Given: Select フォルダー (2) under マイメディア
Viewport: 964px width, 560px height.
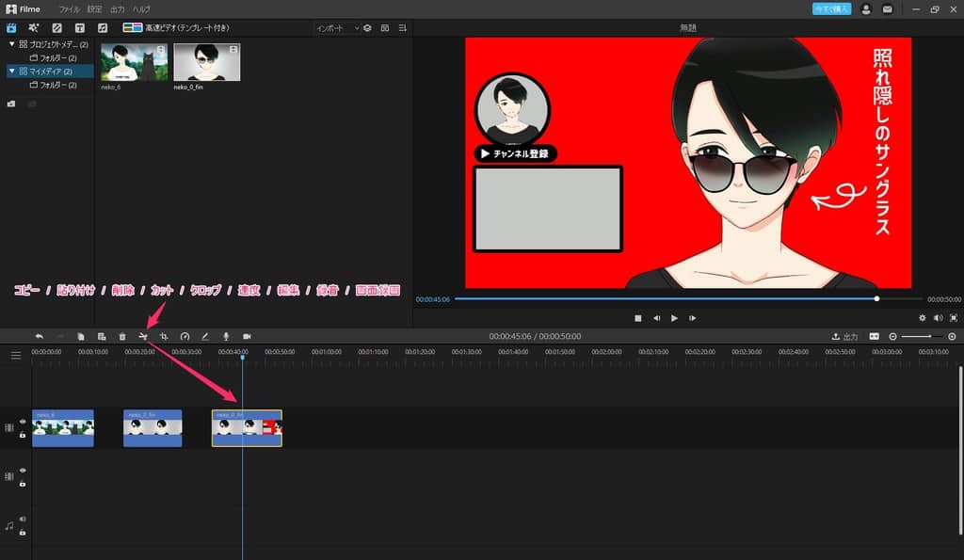Looking at the screenshot, I should (54, 85).
